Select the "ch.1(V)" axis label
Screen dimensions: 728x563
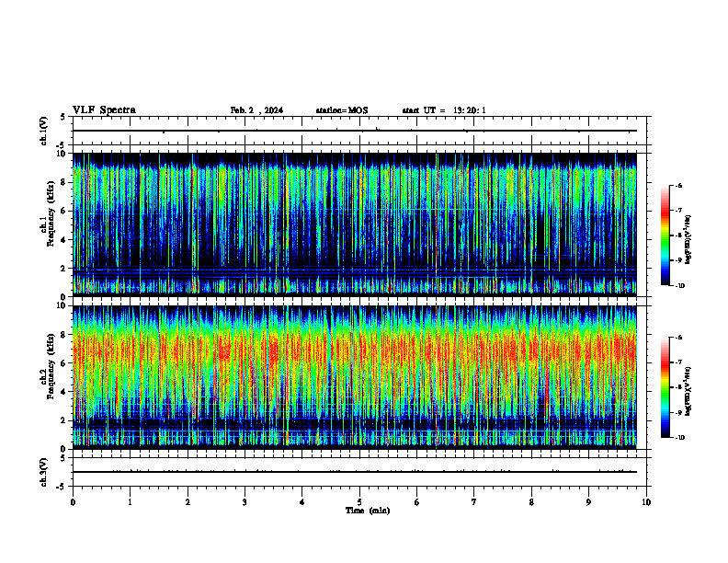tap(43, 131)
